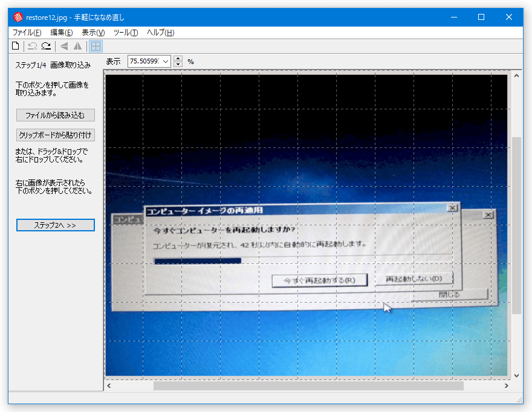The width and height of the screenshot is (532, 412).
Task: Click the mirror triangle toolbar icon
Action: tap(78, 46)
